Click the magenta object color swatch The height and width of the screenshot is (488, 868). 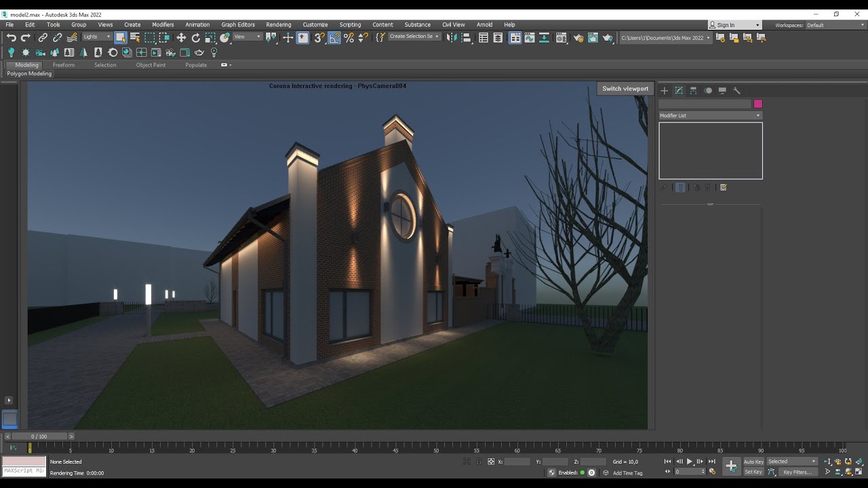[758, 104]
